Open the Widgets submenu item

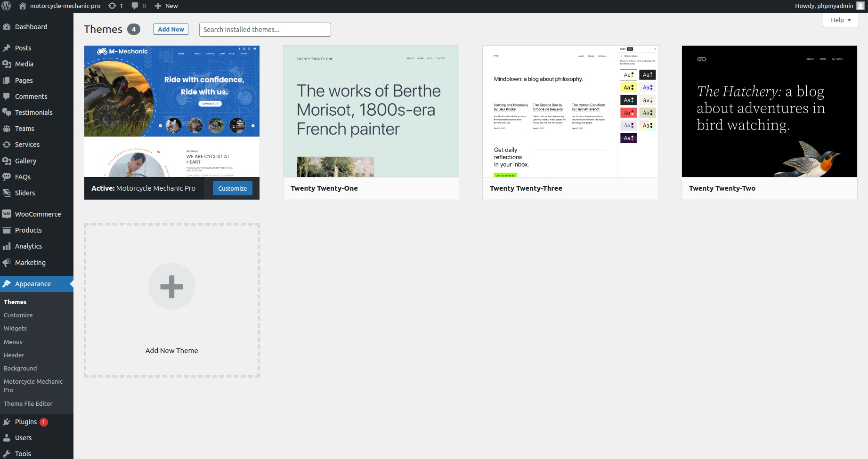pyautogui.click(x=16, y=329)
